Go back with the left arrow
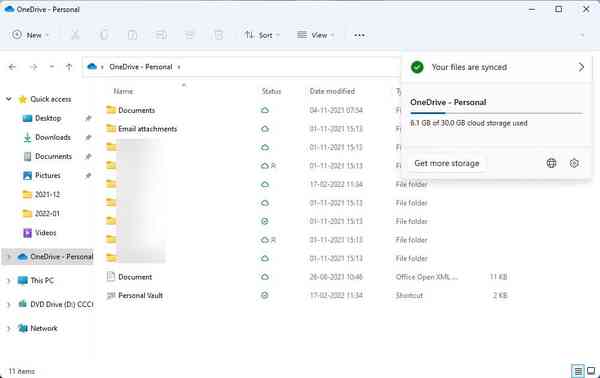 click(x=12, y=67)
